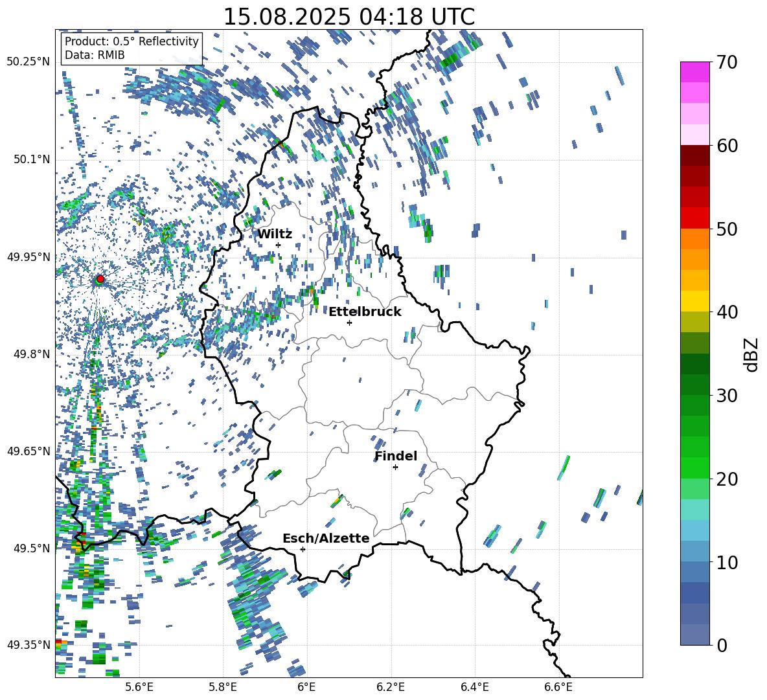767x700 pixels.
Task: Click the orange colorbar segment below 50
Action: tap(695, 239)
